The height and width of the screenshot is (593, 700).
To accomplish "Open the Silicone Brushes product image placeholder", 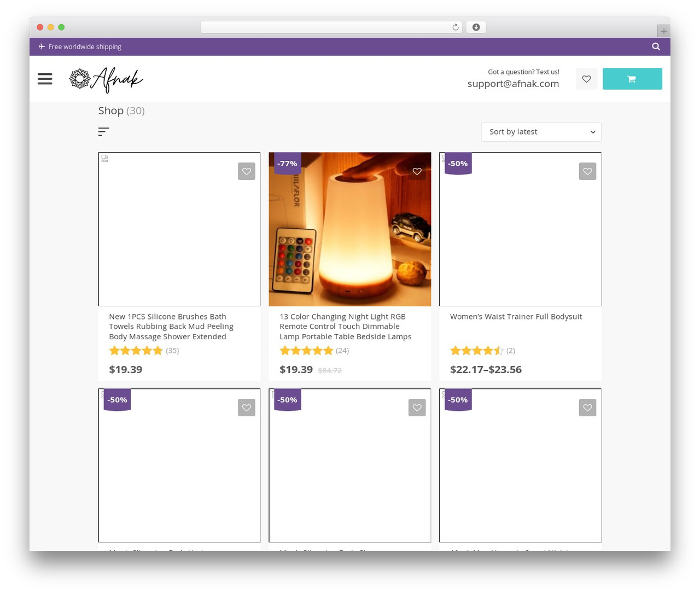I will tap(179, 229).
